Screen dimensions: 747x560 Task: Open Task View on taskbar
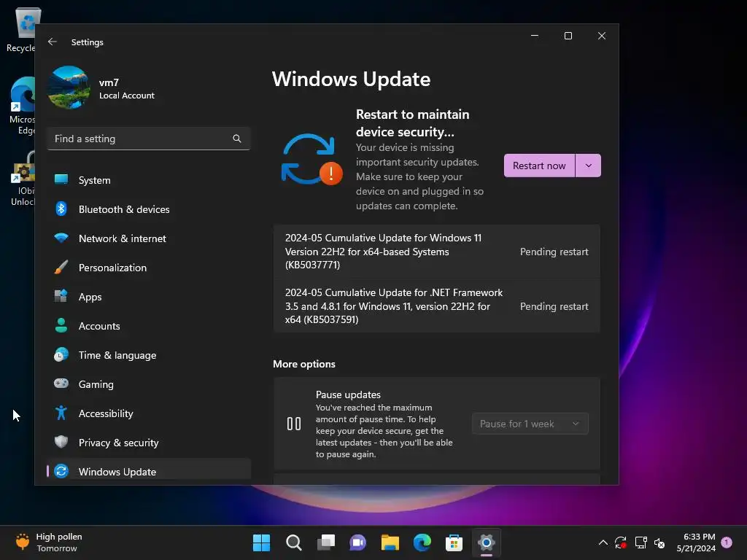point(326,542)
